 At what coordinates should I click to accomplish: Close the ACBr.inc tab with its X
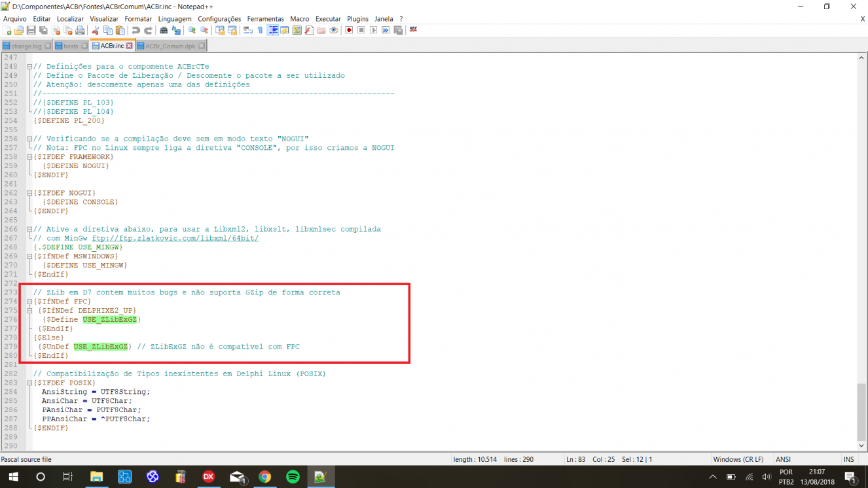pos(129,46)
